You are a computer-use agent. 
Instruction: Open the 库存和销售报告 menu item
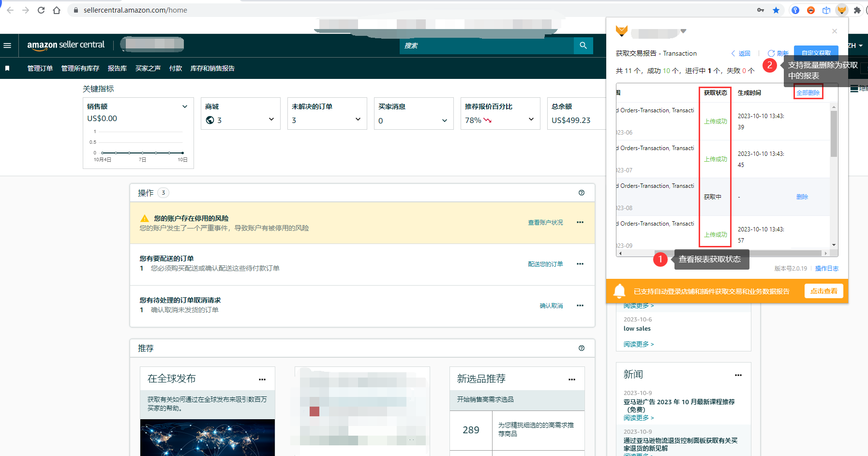[212, 68]
